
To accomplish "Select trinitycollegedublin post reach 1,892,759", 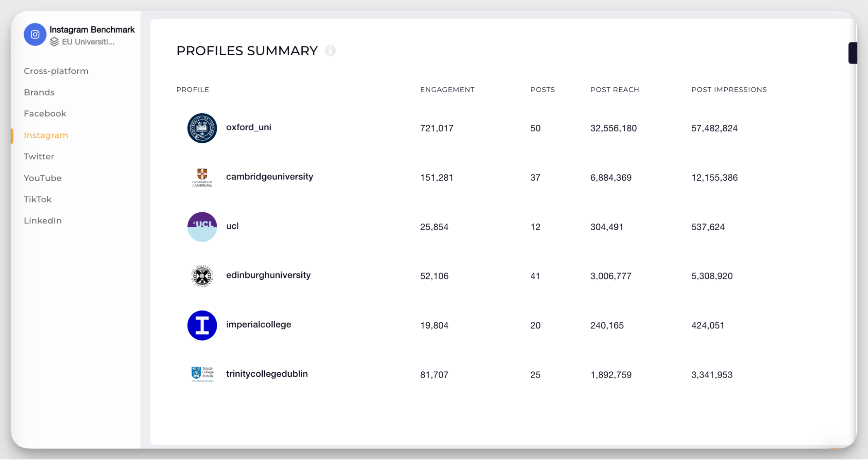I will [x=611, y=374].
